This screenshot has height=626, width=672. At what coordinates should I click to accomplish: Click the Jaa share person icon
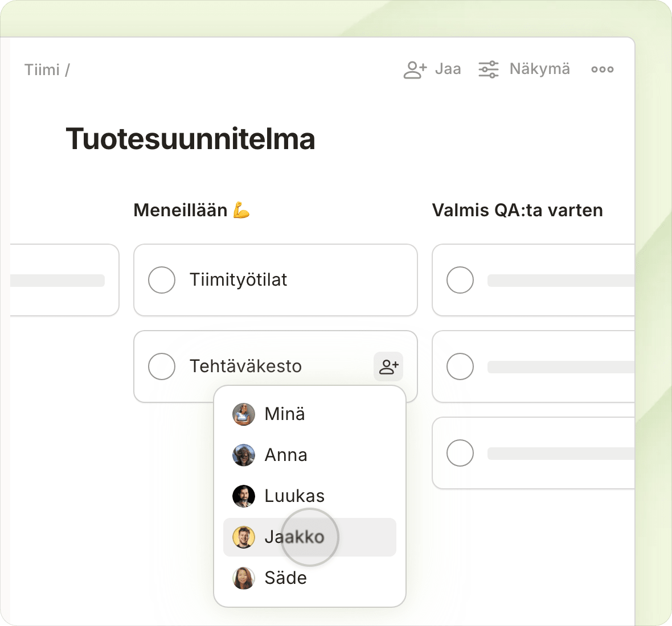(415, 69)
